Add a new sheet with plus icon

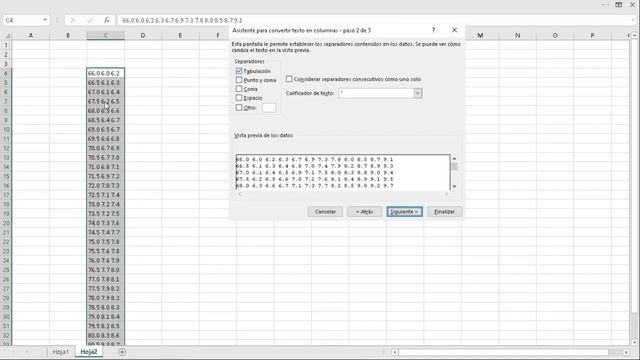tap(122, 352)
